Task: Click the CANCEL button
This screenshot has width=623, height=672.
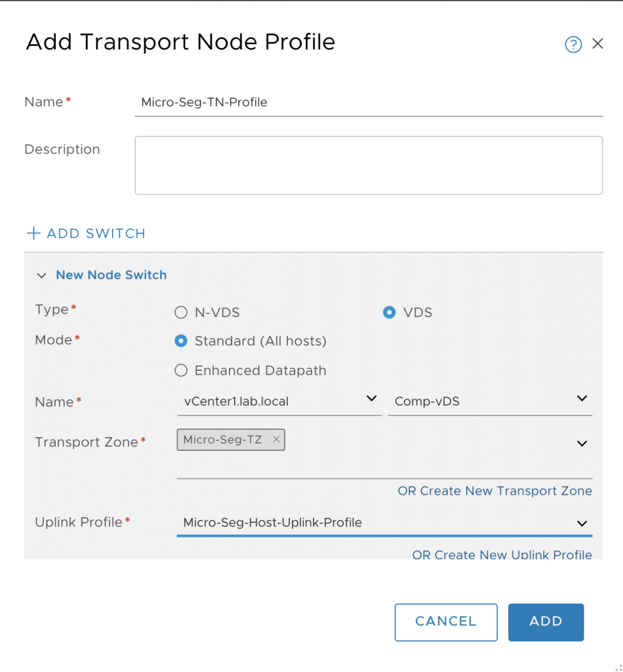Action: point(446,622)
